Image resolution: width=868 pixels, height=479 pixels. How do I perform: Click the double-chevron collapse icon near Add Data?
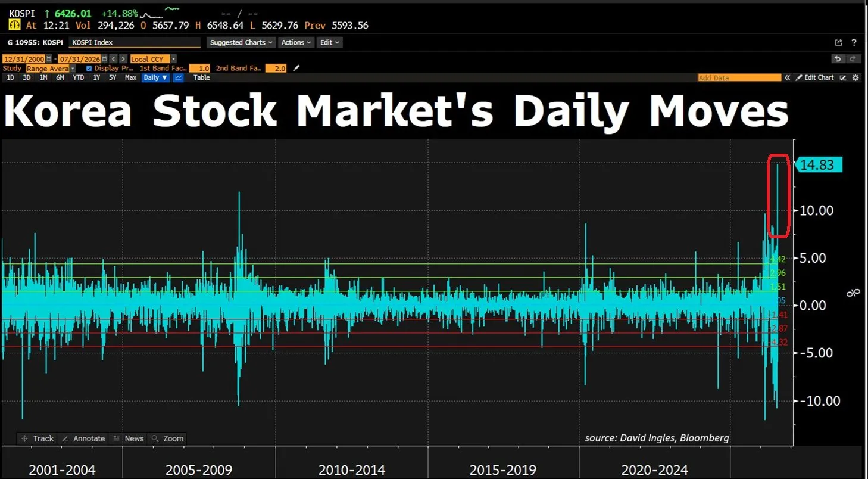pyautogui.click(x=787, y=77)
